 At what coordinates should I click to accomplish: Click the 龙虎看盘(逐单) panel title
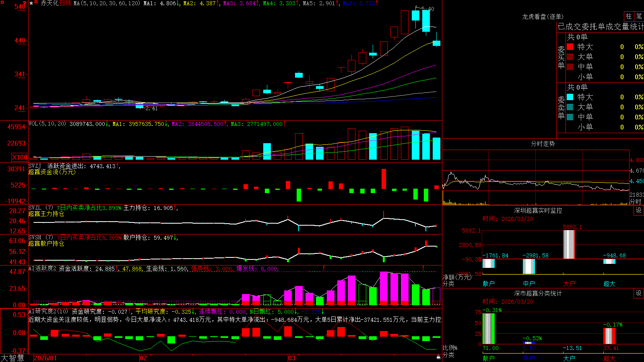543,16
